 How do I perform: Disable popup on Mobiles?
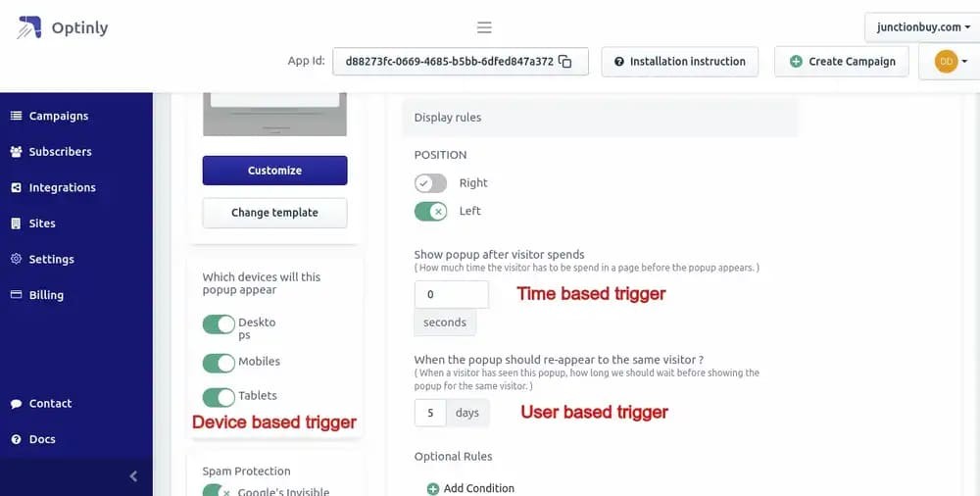(219, 363)
